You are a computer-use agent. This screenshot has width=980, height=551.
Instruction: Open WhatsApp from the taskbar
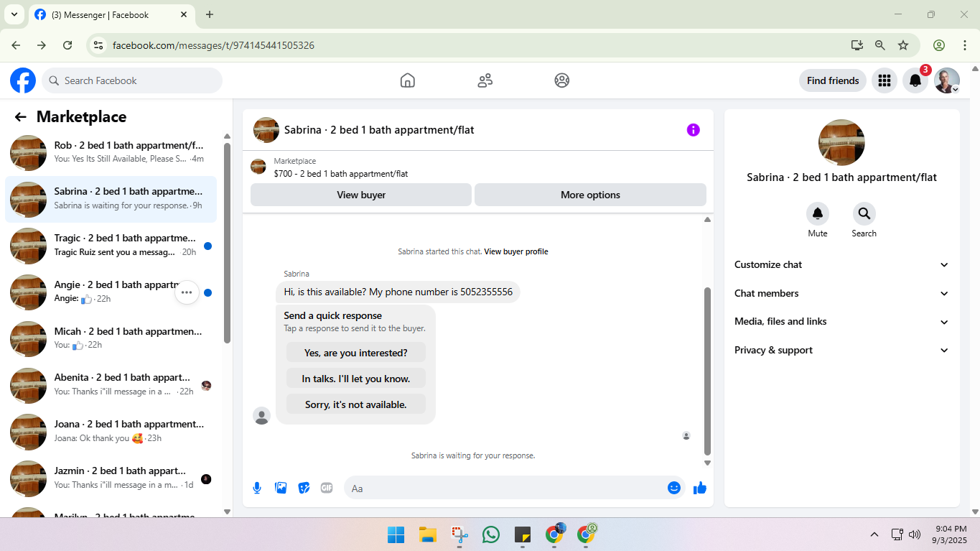click(491, 534)
